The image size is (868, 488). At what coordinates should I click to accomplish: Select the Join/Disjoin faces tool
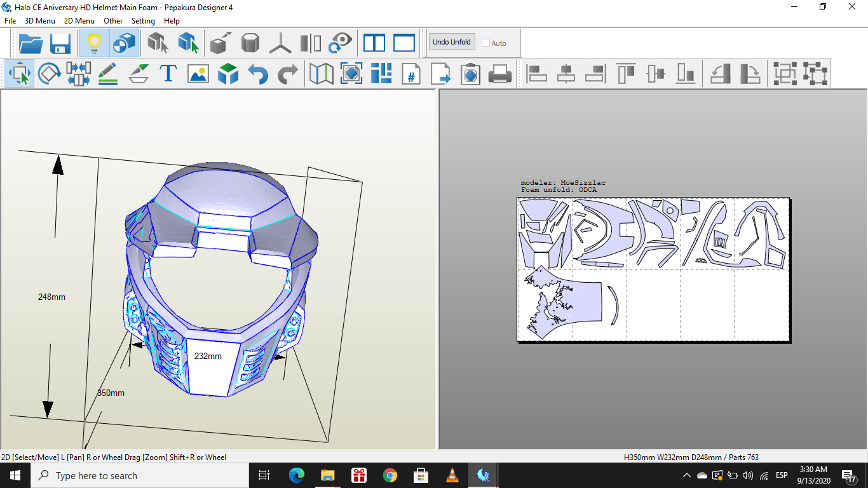pyautogui.click(x=78, y=74)
